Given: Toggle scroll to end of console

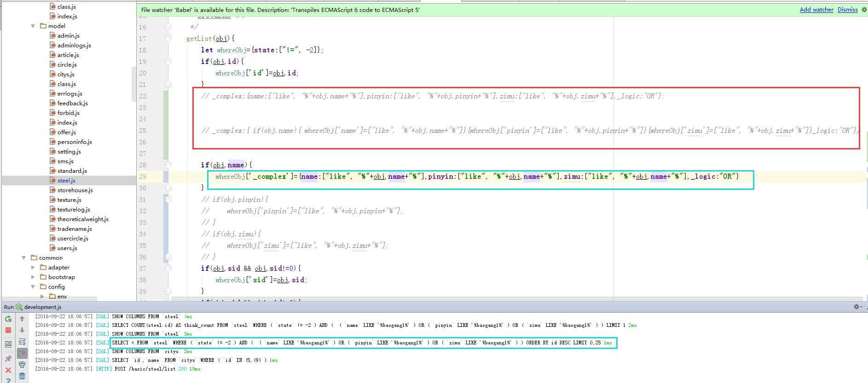Looking at the screenshot, I should [x=22, y=353].
